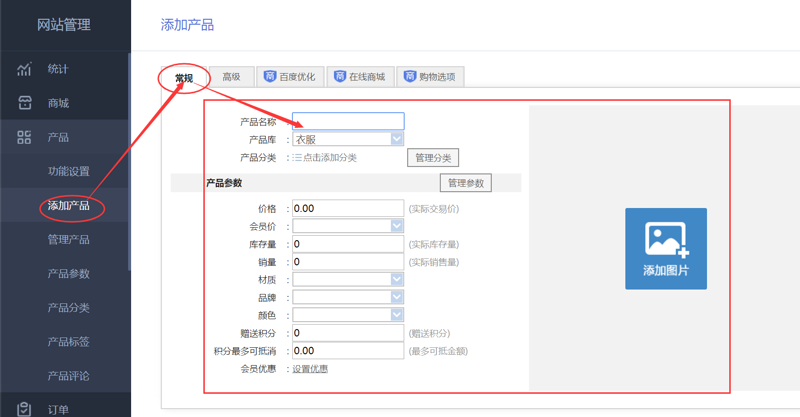
Task: Click the (赠送积分) hint text
Action: (429, 333)
